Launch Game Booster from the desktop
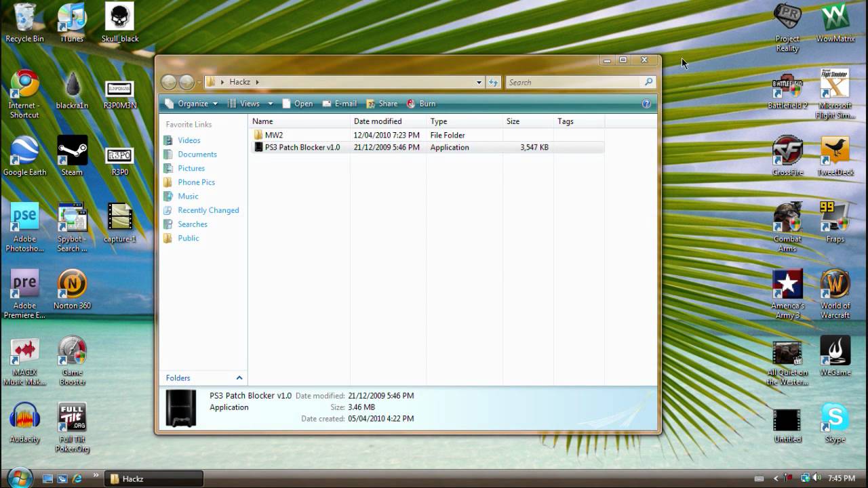The image size is (868, 488). (72, 361)
